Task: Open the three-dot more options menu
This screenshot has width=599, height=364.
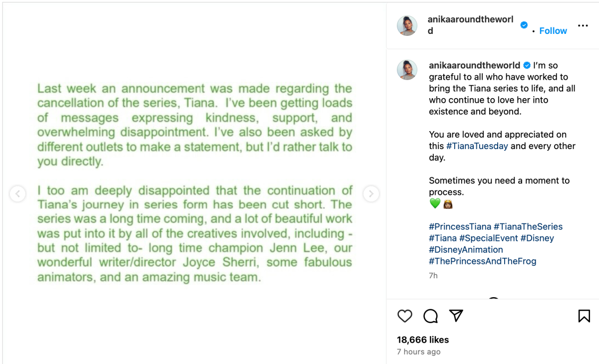Action: coord(583,25)
